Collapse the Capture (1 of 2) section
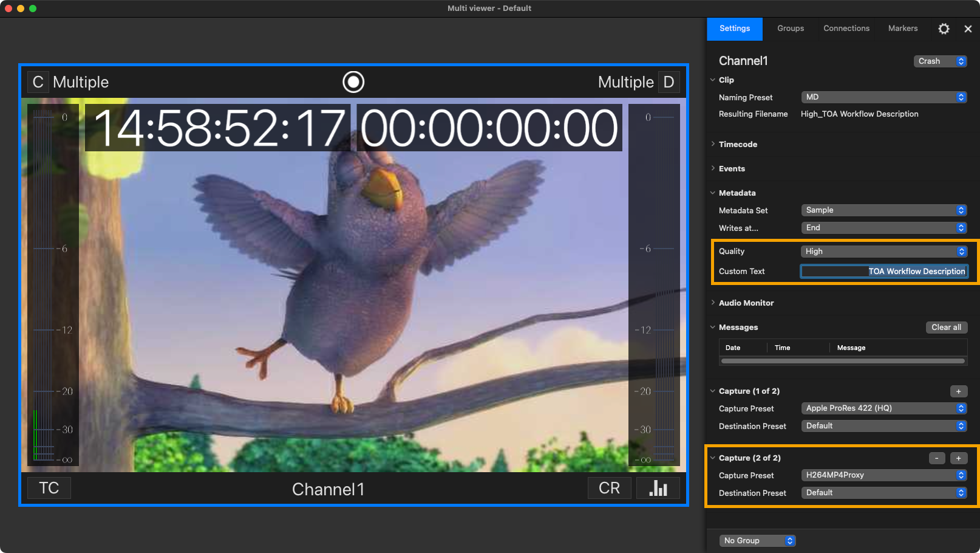This screenshot has height=553, width=980. point(713,391)
